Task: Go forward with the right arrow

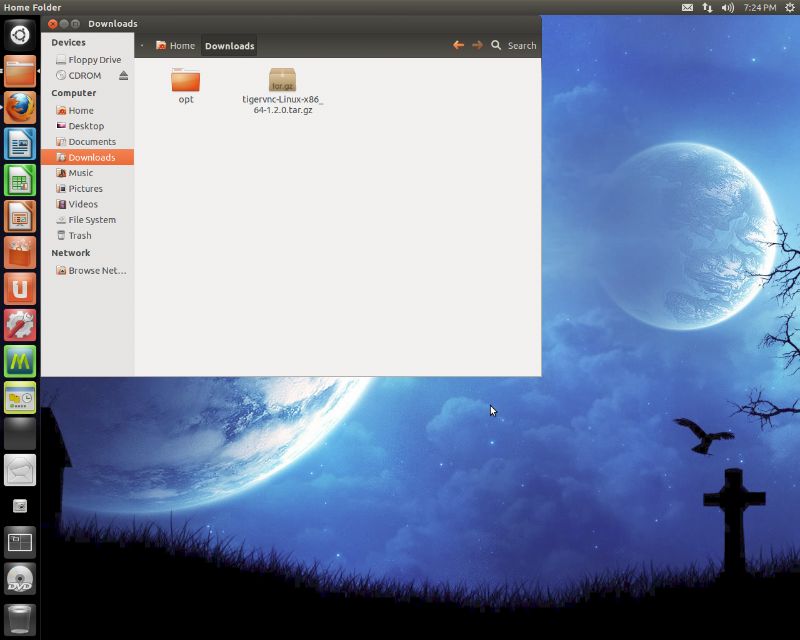Action: [477, 45]
